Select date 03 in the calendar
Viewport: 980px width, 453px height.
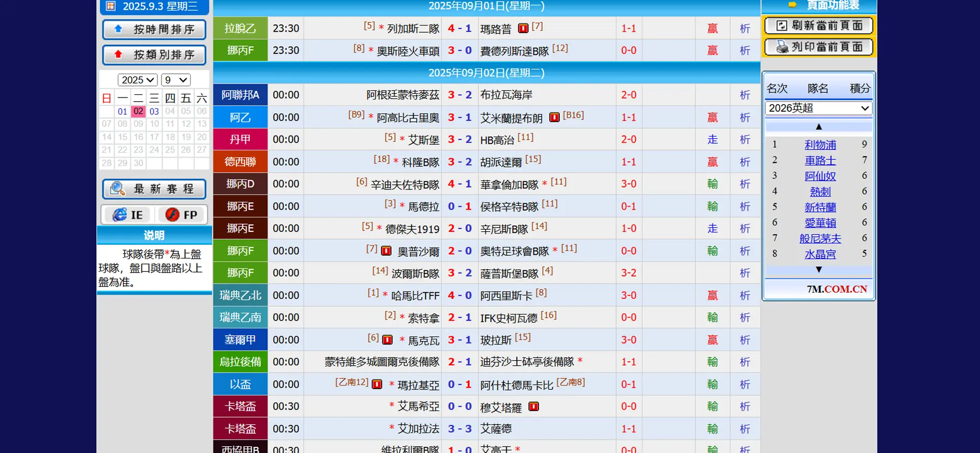coord(154,111)
